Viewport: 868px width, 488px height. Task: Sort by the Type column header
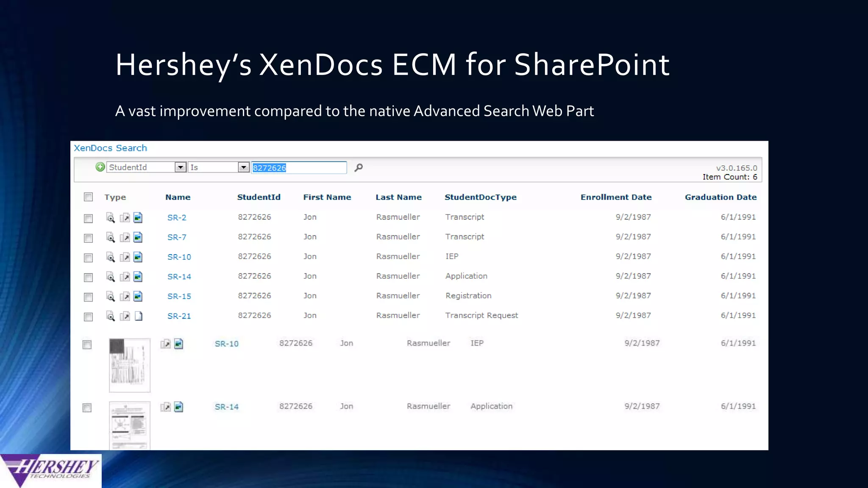click(115, 197)
